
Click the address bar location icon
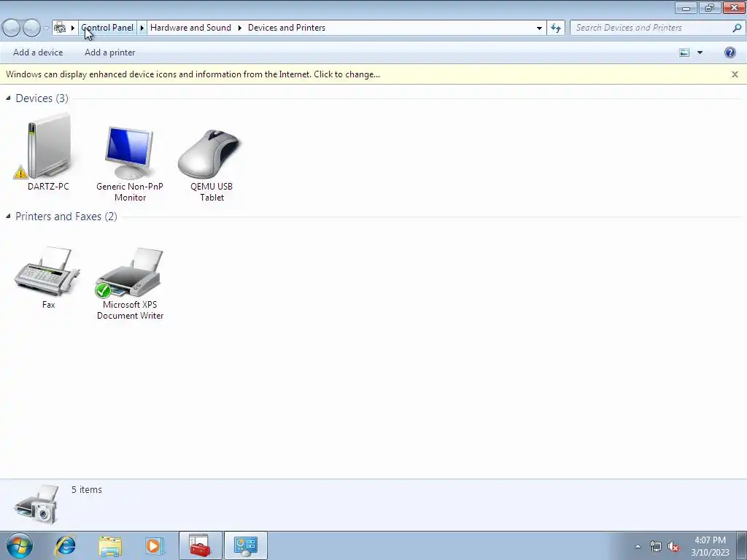(60, 28)
